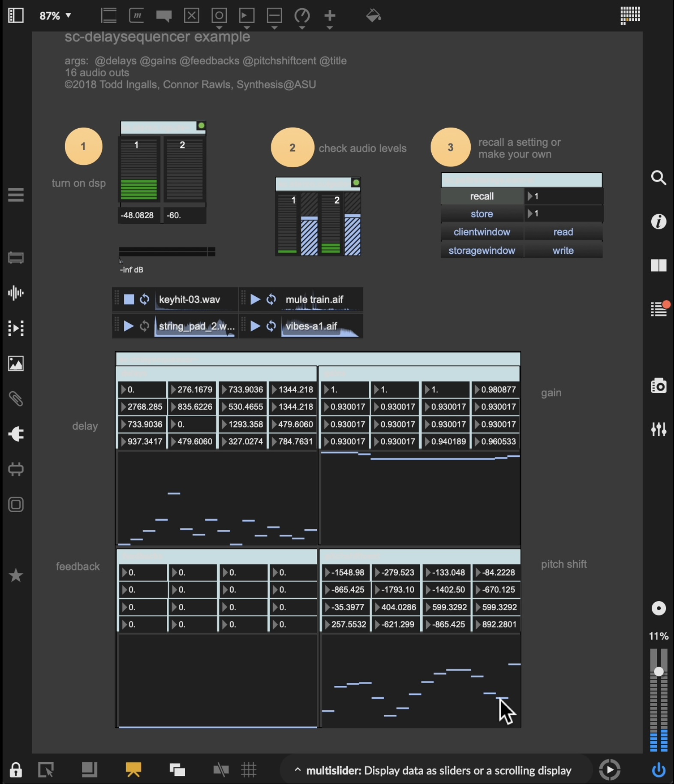Adjust the master volume slider knob
Viewport: 674px width, 784px height.
coord(659,671)
